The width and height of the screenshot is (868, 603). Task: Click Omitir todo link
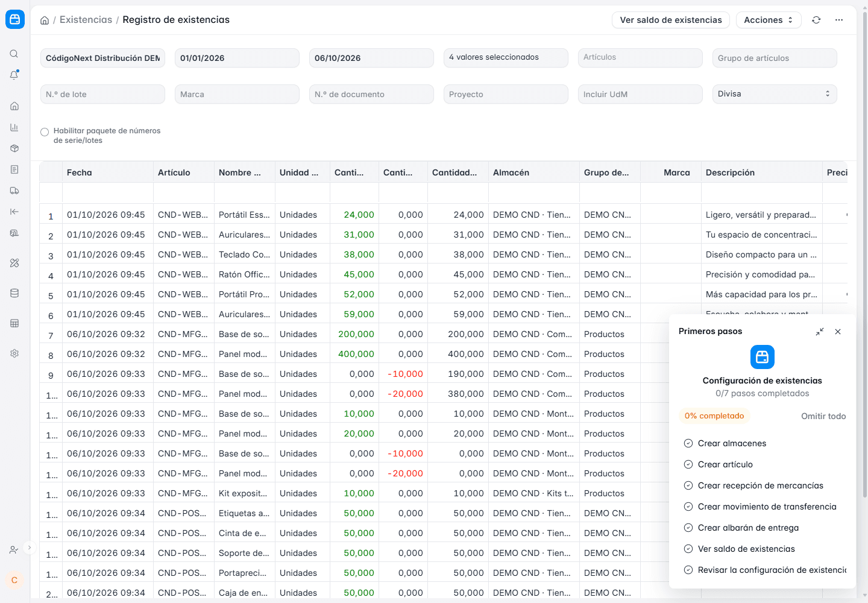[823, 416]
